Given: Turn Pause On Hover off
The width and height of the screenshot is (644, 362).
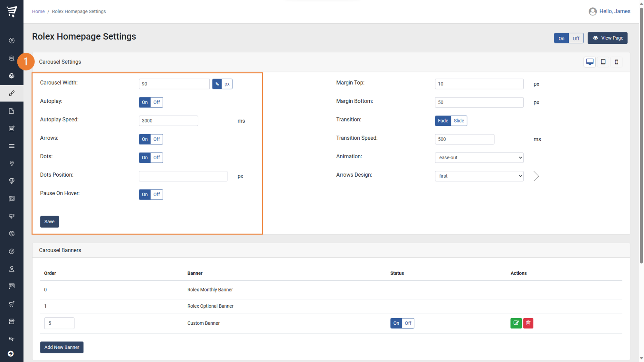Looking at the screenshot, I should coord(156,194).
